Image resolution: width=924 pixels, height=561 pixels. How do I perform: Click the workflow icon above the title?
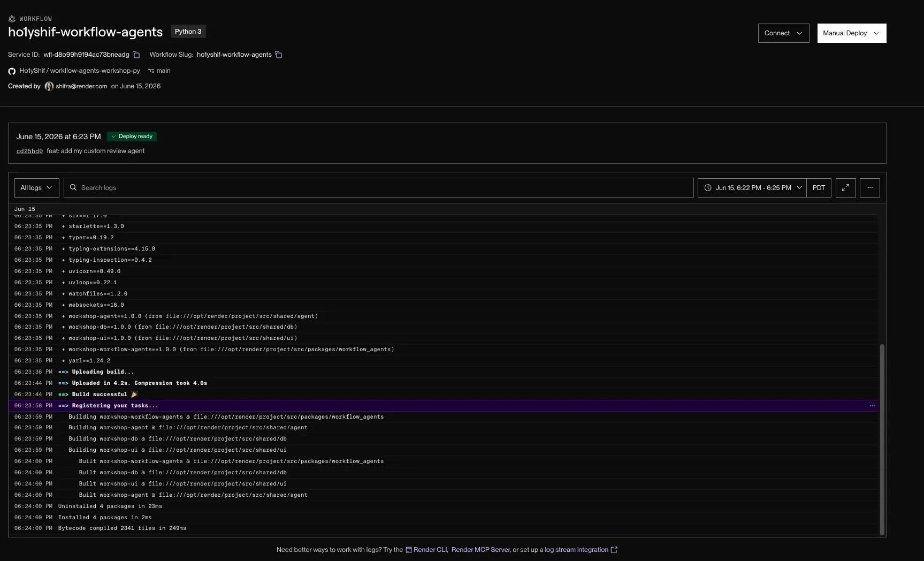[x=12, y=19]
